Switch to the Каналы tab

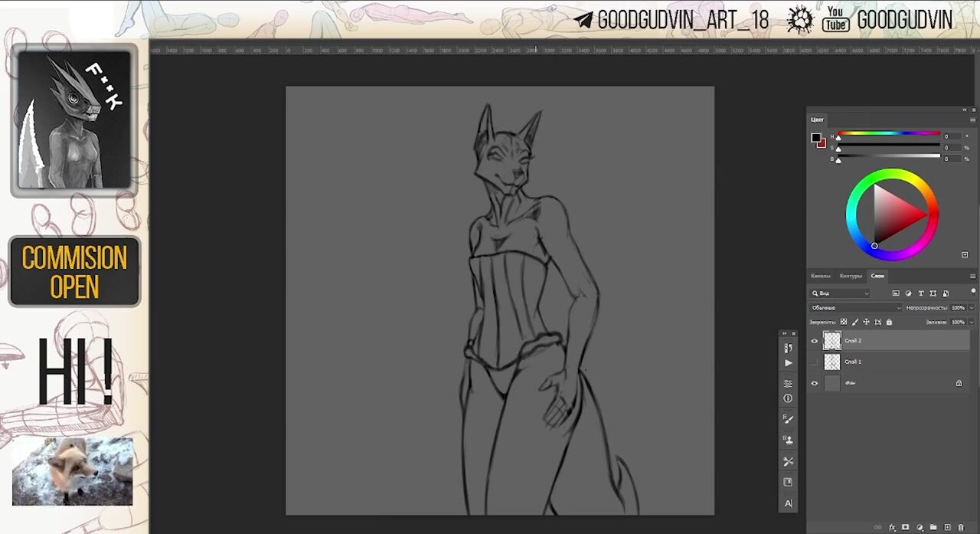pyautogui.click(x=820, y=276)
